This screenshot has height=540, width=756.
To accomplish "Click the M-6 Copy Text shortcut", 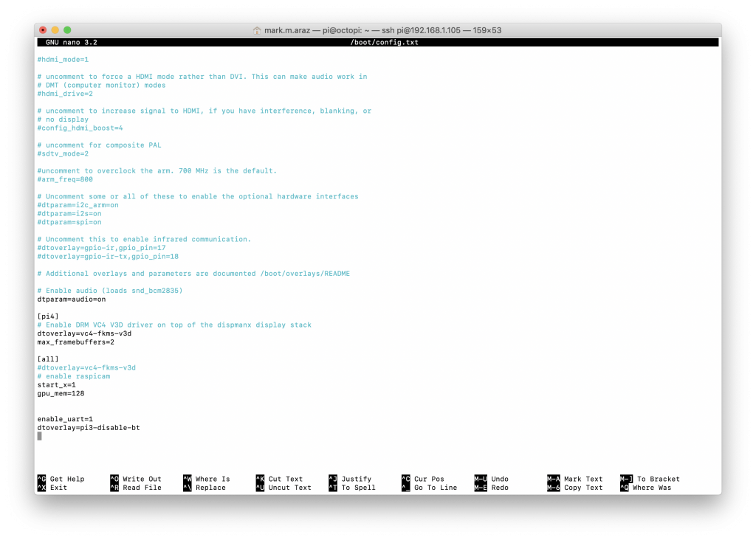I will [574, 488].
